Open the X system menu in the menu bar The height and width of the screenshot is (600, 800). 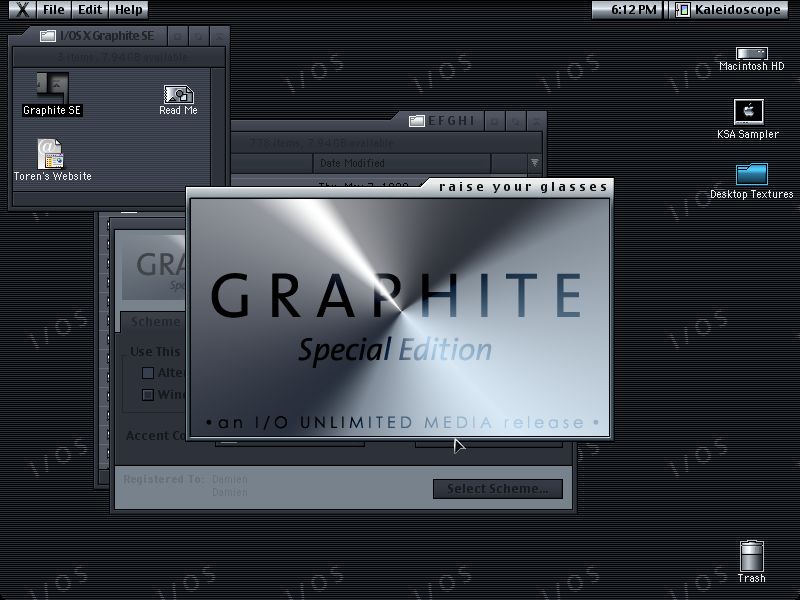click(x=22, y=9)
